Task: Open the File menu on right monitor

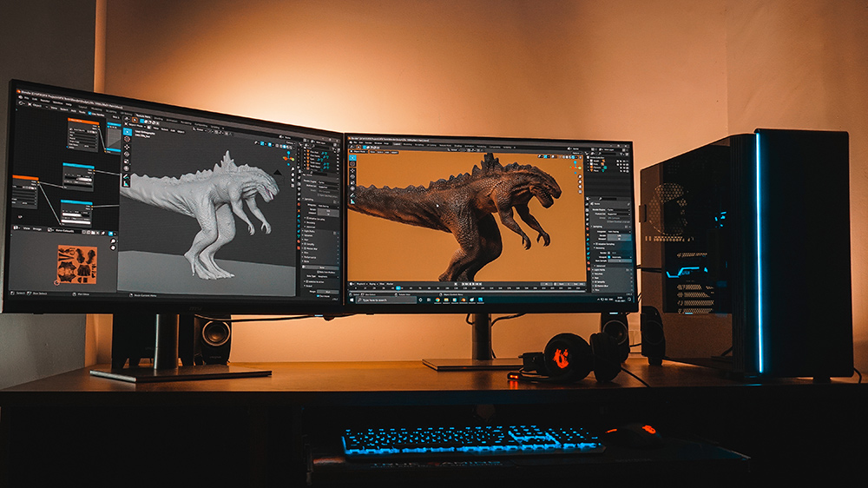Action: click(x=354, y=144)
